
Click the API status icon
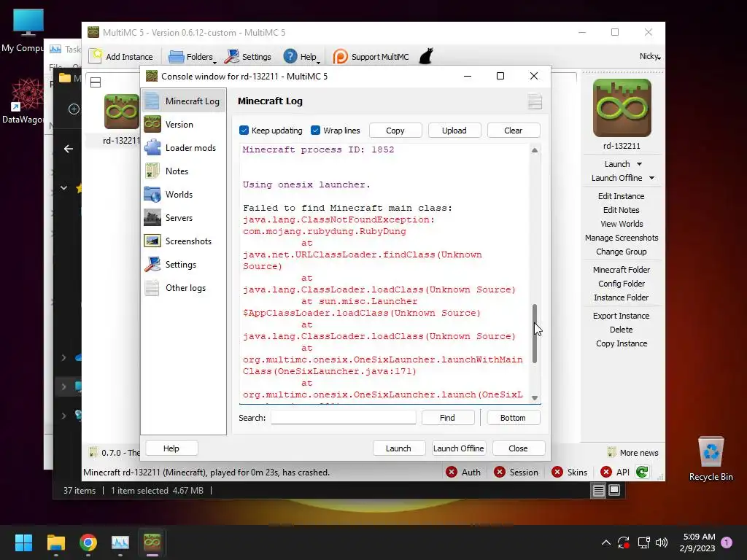pos(606,472)
